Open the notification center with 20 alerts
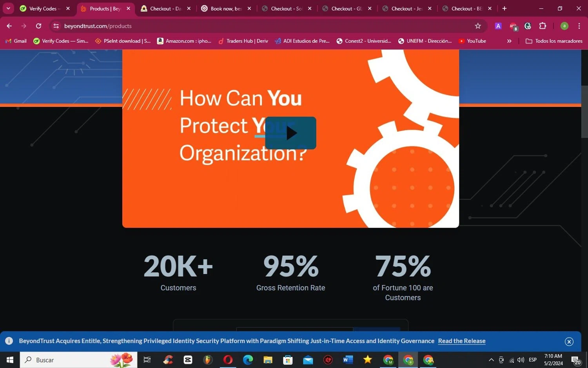 (x=575, y=360)
